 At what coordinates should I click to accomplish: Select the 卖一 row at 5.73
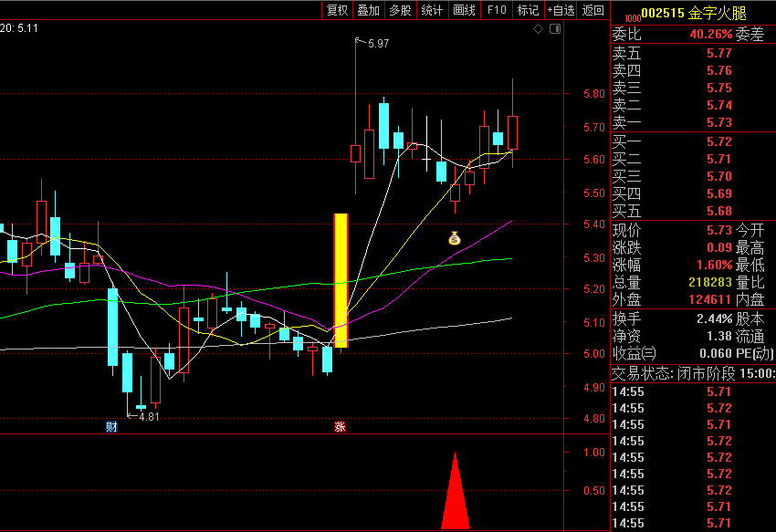coord(693,122)
